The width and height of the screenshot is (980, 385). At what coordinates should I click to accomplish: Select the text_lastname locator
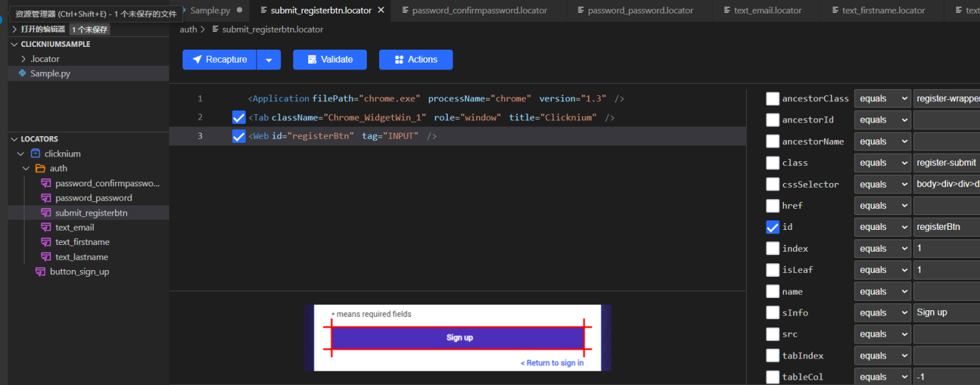[82, 257]
